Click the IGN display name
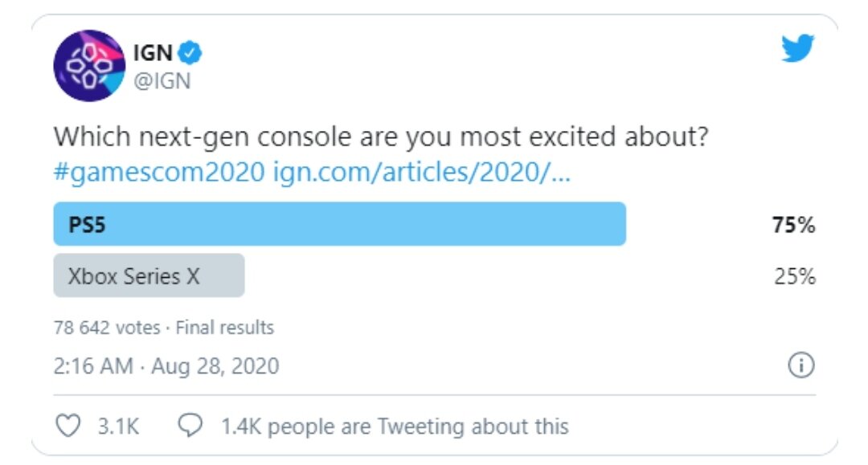The image size is (868, 465). click(x=153, y=53)
